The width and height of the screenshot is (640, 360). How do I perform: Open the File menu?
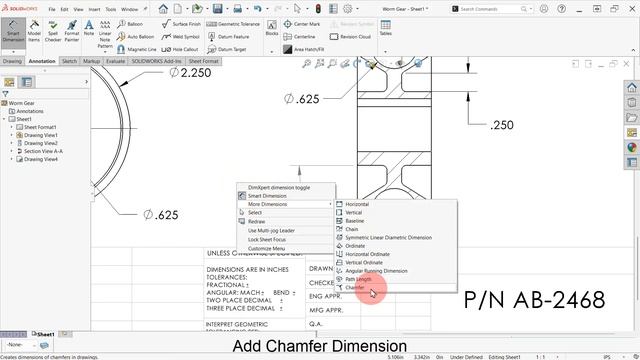[52, 9]
